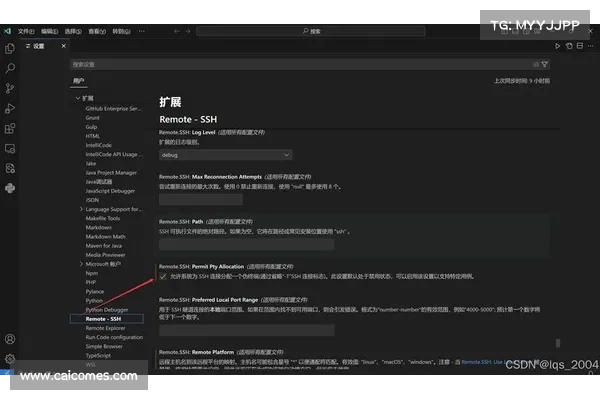Expand the Microsoft 帐户 tree item
Screen dimensions: 600x400
pos(81,264)
